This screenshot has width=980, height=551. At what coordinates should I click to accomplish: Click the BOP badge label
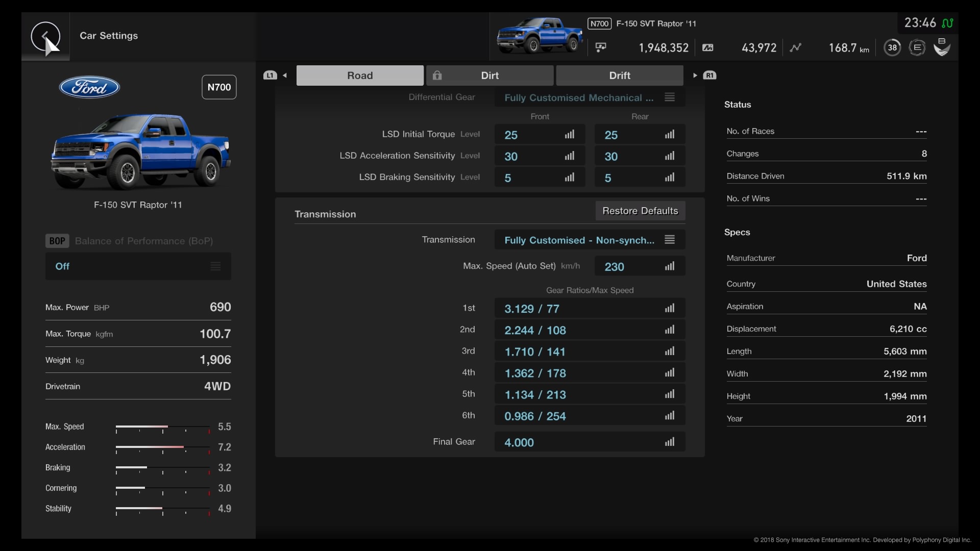(x=57, y=241)
